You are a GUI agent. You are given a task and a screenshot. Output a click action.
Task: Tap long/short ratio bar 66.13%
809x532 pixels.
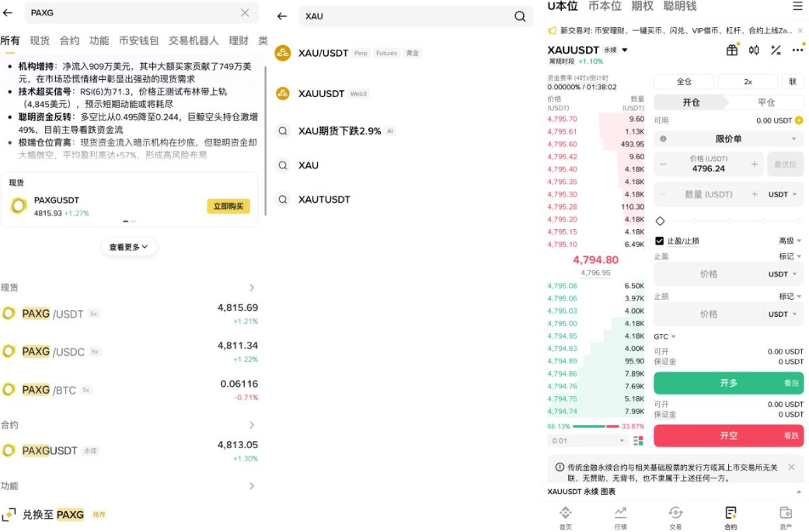(x=595, y=426)
